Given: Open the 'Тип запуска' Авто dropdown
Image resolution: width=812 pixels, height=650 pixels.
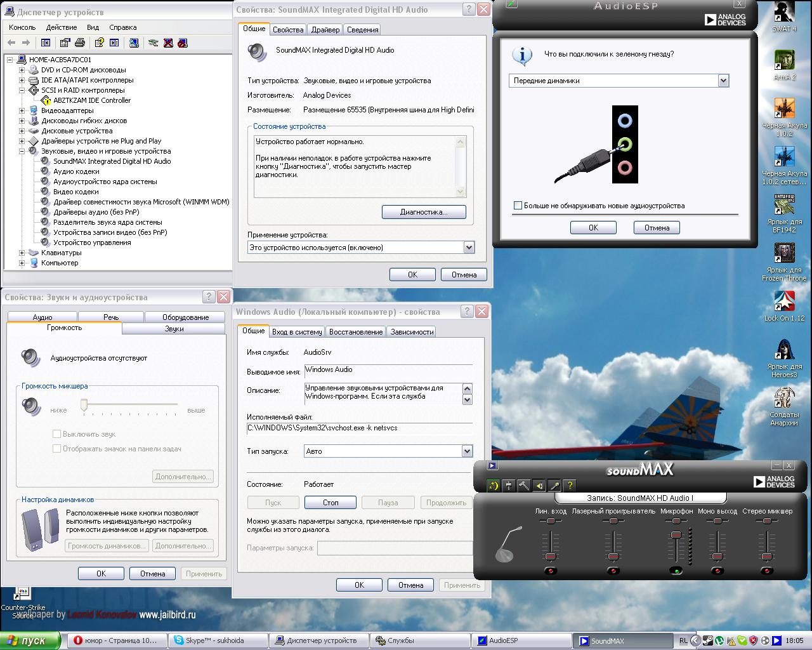Looking at the screenshot, I should click(x=467, y=451).
